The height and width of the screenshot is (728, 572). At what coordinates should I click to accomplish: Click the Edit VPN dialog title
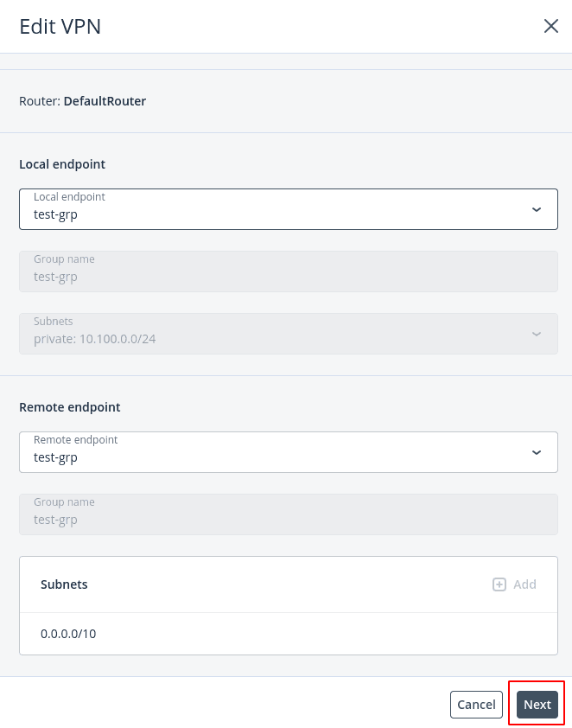coord(60,26)
